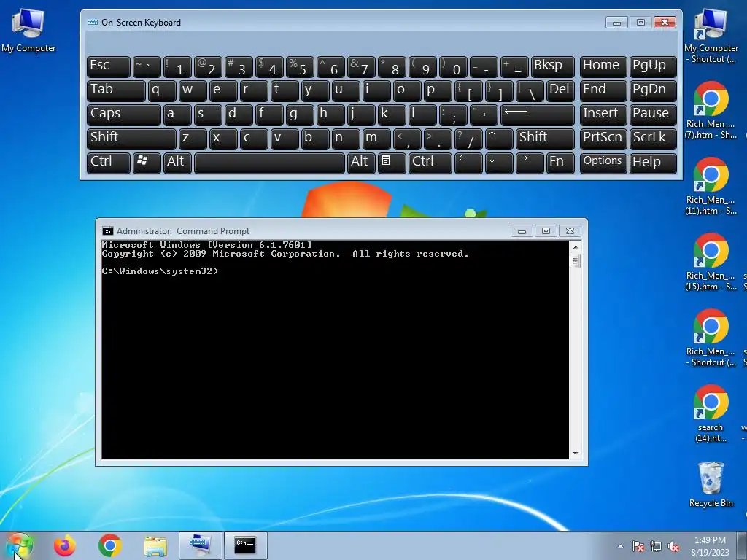This screenshot has height=560, width=747.
Task: Click the space bar key
Action: (269, 162)
